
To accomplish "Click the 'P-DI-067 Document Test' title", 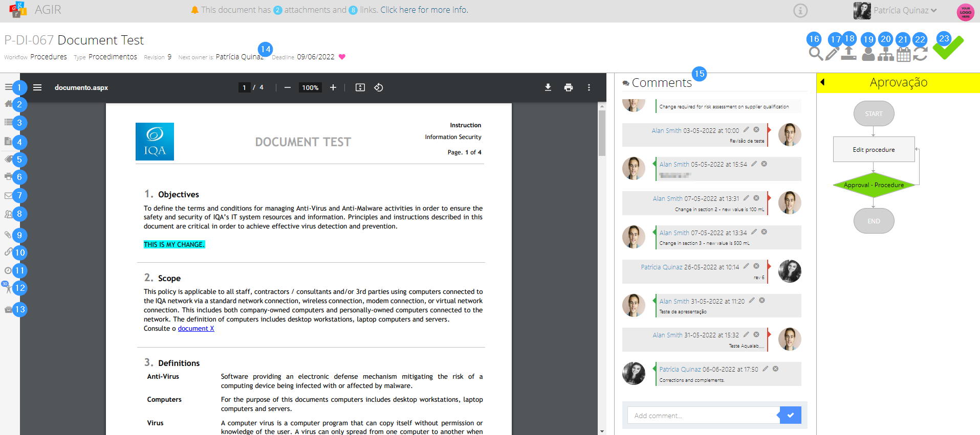I will pyautogui.click(x=74, y=40).
